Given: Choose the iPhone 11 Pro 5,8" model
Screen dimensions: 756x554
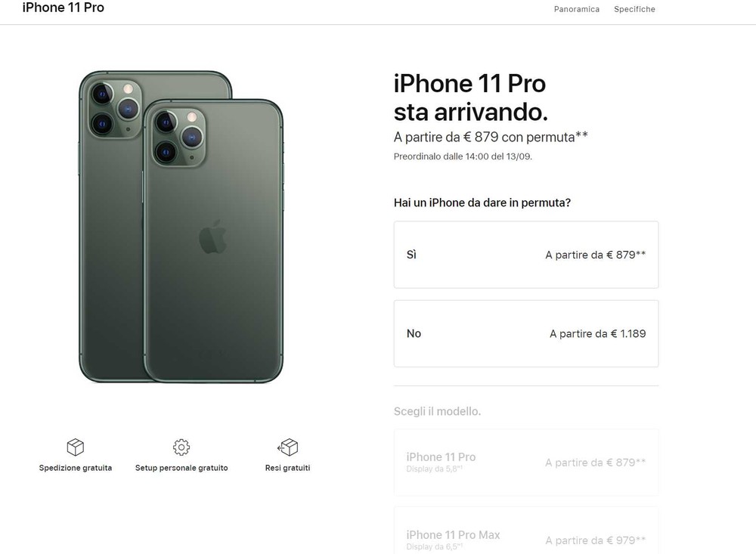Looking at the screenshot, I should click(x=526, y=463).
